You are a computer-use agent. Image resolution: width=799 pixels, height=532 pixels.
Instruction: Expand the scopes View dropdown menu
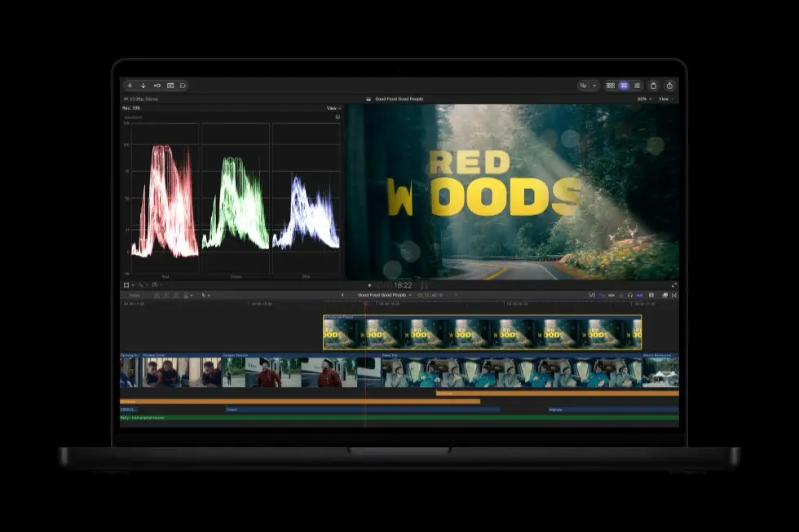coord(333,108)
